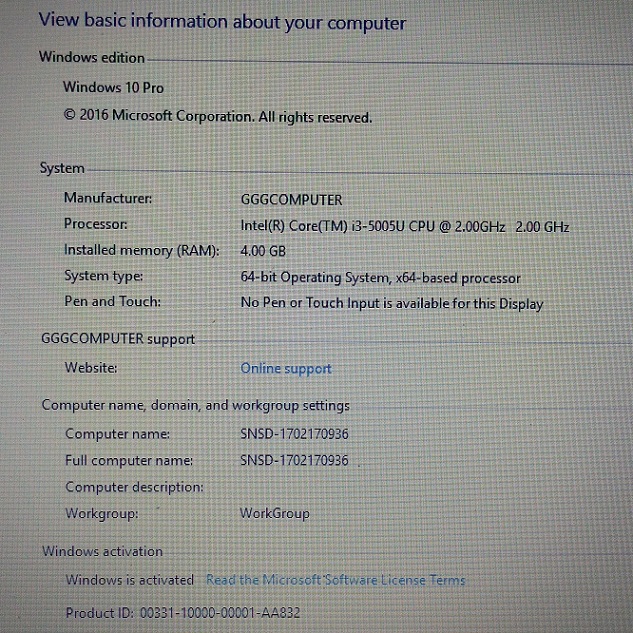Screen dimensions: 633x633
Task: Read the Microsoft Software License Terms
Action: [335, 580]
